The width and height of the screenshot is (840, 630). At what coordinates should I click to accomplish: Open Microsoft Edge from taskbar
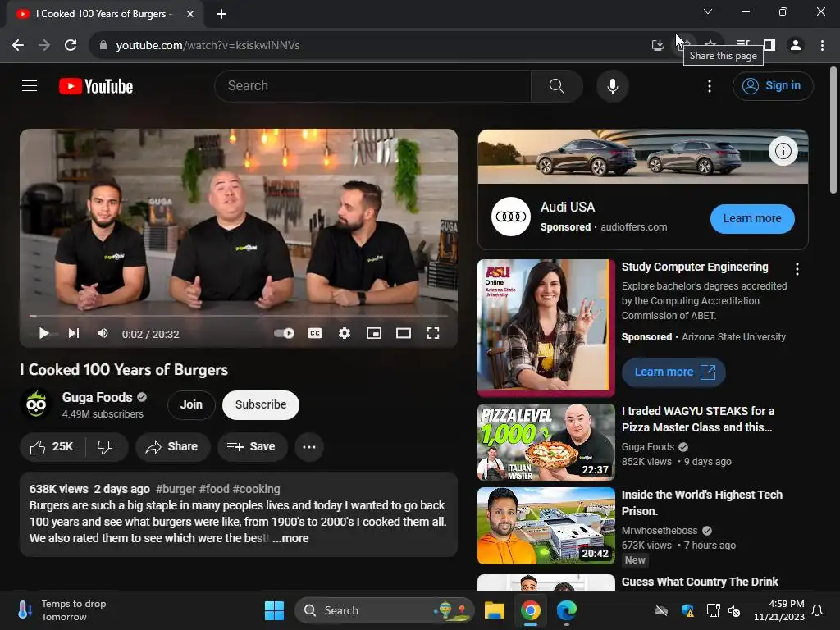[566, 610]
